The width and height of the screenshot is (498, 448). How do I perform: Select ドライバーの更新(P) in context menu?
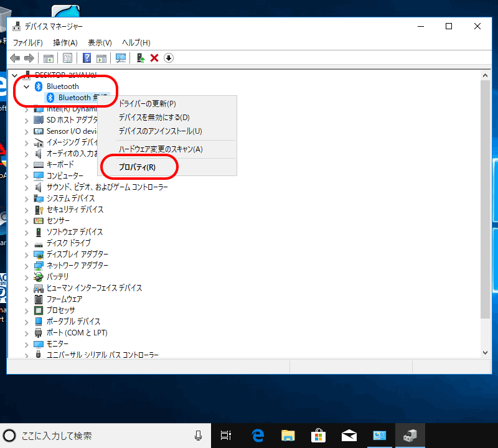tap(147, 103)
